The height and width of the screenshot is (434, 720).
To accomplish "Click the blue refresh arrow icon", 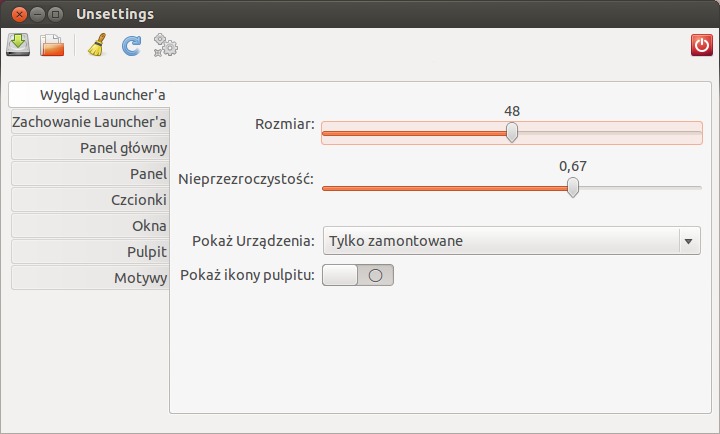I will (132, 45).
